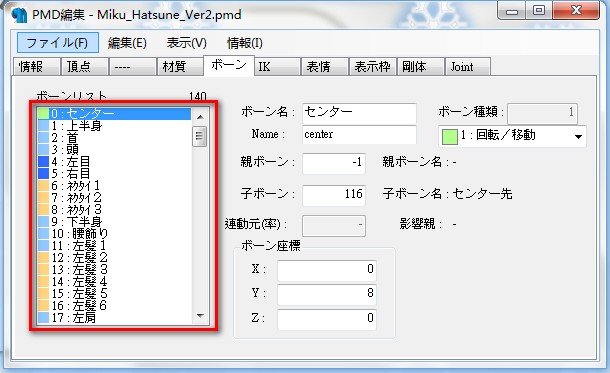Click the 子ボーン index field
The image size is (610, 373).
pyautogui.click(x=334, y=195)
